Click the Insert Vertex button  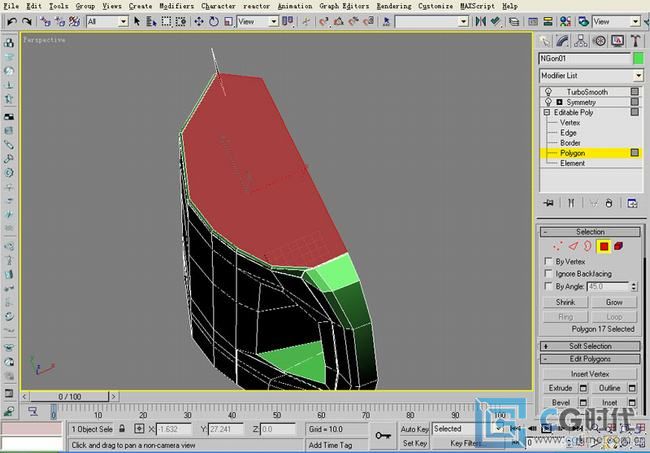pos(590,374)
